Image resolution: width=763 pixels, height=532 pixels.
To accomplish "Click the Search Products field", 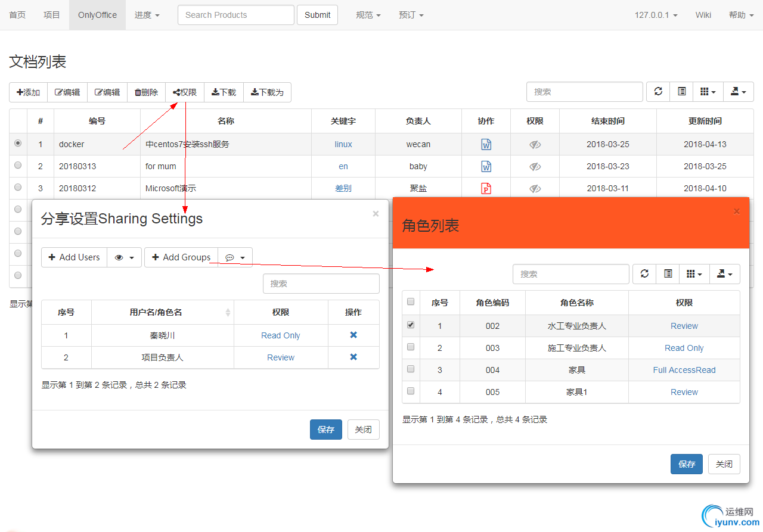I will coord(236,15).
